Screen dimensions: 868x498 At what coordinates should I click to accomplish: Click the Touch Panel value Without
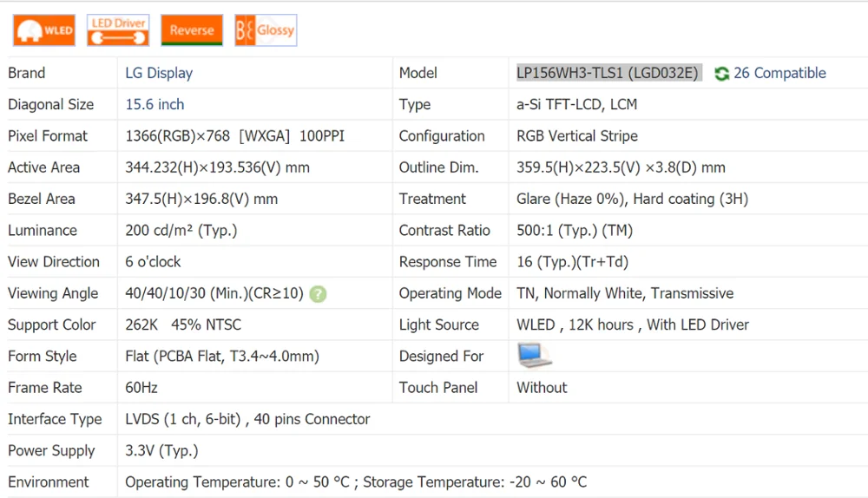542,388
